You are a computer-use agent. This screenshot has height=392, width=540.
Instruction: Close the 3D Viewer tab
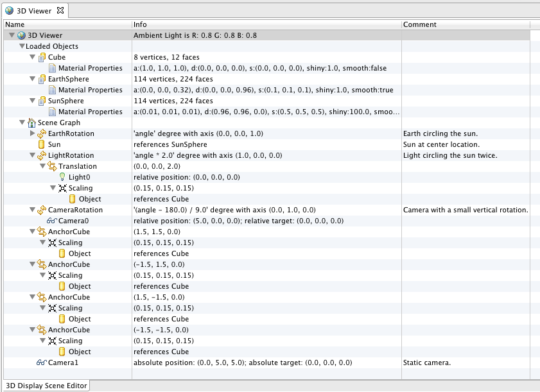click(60, 10)
